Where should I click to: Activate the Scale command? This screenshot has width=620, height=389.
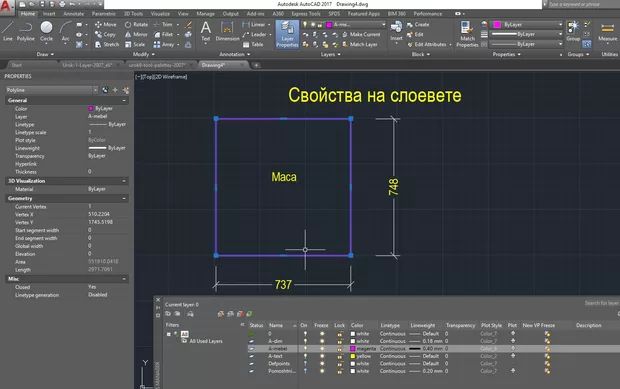pyautogui.click(x=135, y=44)
